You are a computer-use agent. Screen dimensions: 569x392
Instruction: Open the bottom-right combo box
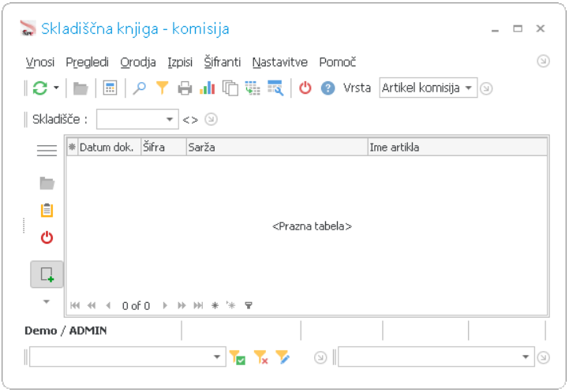pyautogui.click(x=436, y=357)
